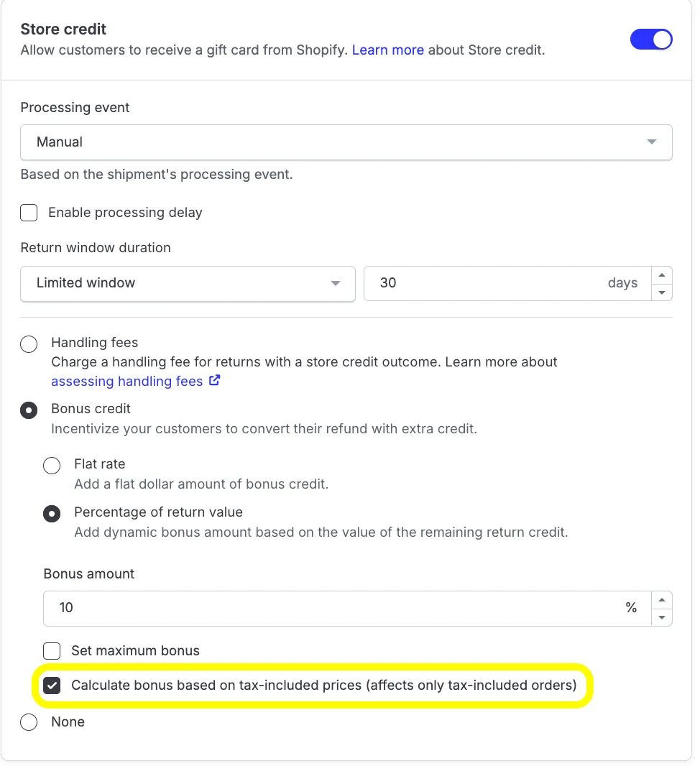Screen dimensions: 700x766
Task: Choose the Flat rate bonus option
Action: pyautogui.click(x=52, y=466)
